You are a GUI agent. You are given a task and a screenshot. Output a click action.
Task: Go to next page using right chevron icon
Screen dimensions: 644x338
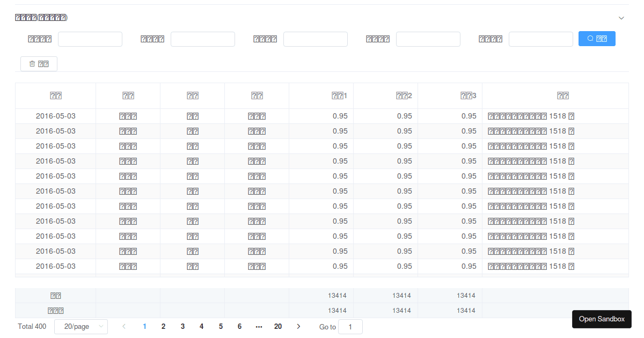(298, 326)
